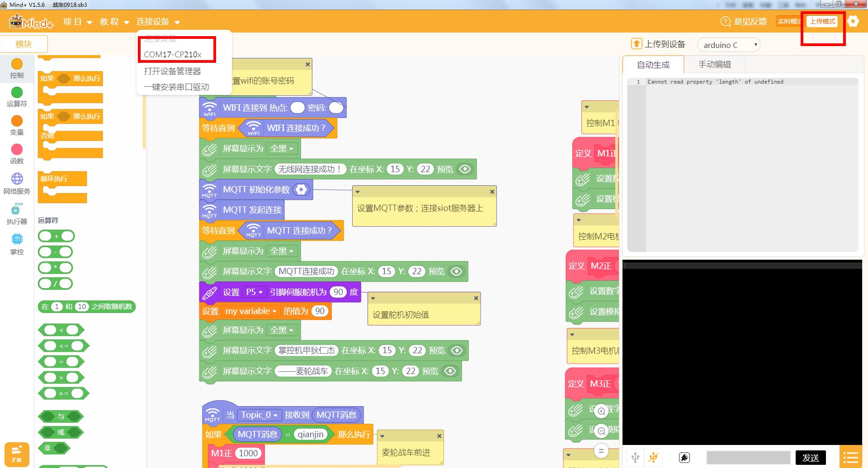This screenshot has height=468, width=868.
Task: Select the pink 函数 category icon
Action: point(17,150)
